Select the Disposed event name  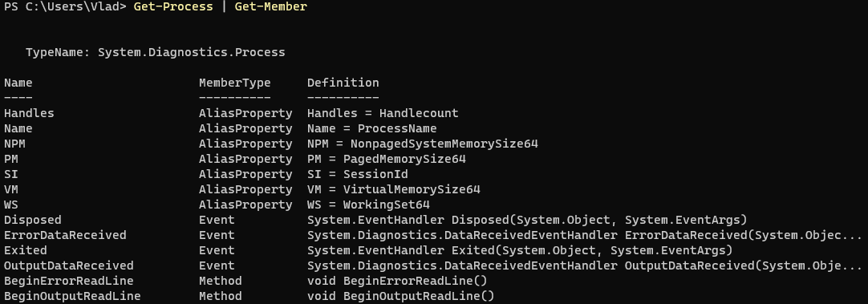33,220
